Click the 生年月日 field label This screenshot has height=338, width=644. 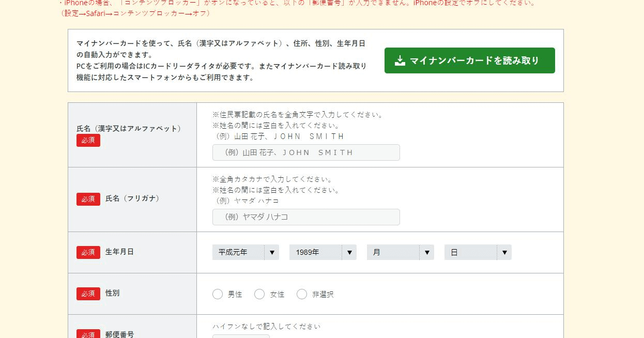pyautogui.click(x=119, y=252)
